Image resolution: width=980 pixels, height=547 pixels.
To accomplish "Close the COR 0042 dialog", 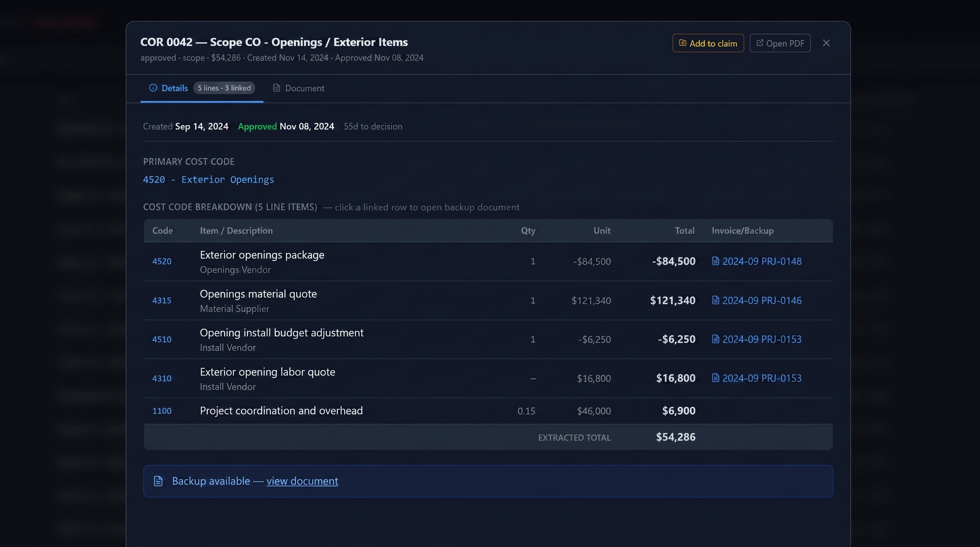I will pos(826,43).
